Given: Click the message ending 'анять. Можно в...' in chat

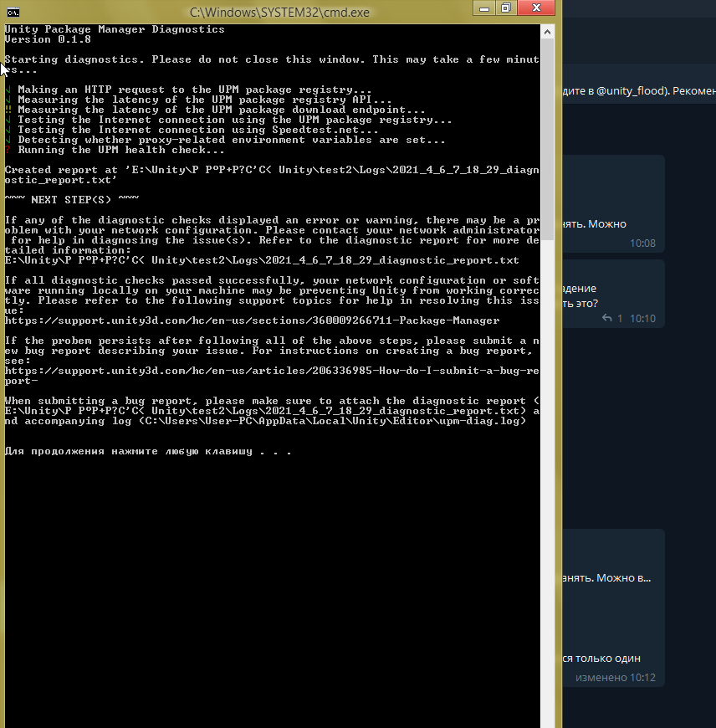Looking at the screenshot, I should click(606, 578).
